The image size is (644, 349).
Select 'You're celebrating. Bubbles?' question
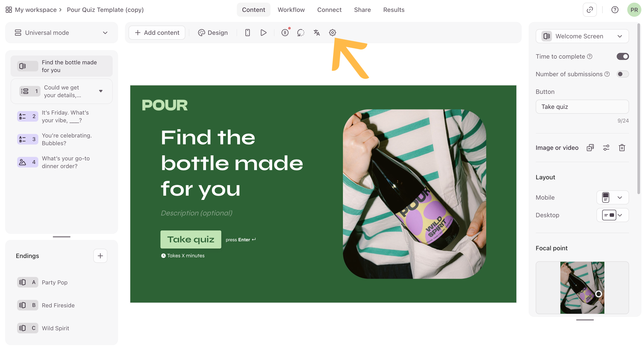pyautogui.click(x=61, y=139)
